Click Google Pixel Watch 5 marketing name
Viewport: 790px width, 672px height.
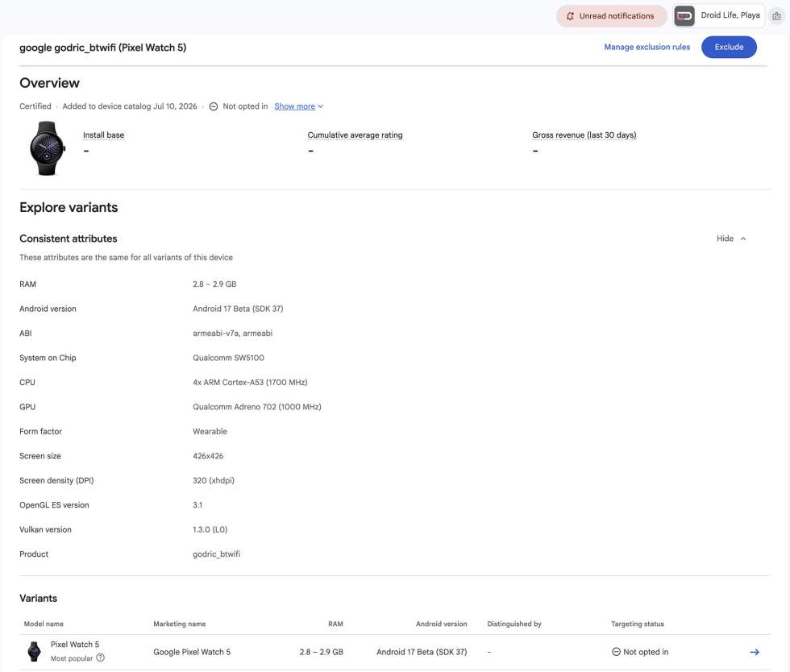192,652
